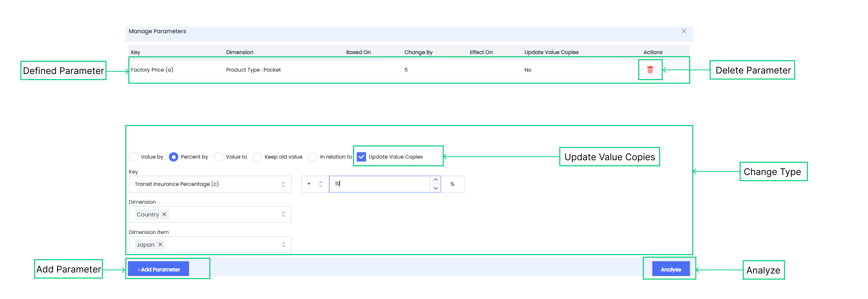Click the No value in Update Value Copies

[528, 70]
